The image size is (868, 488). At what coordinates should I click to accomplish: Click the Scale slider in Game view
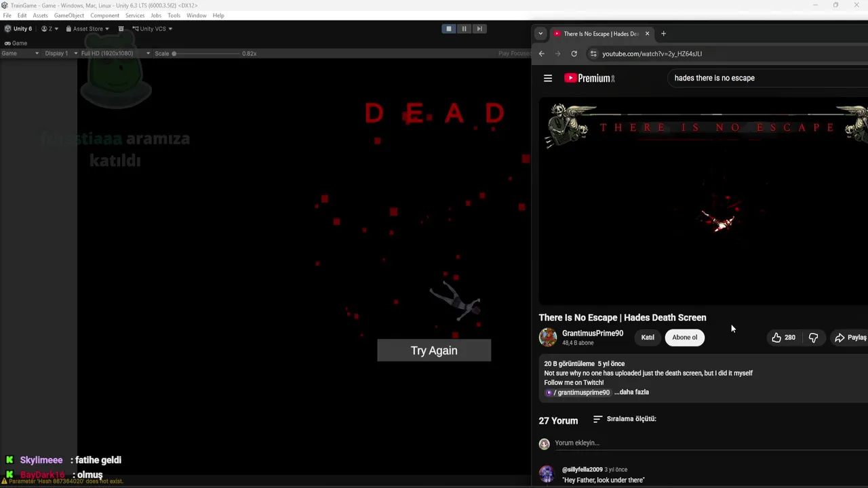pyautogui.click(x=205, y=54)
